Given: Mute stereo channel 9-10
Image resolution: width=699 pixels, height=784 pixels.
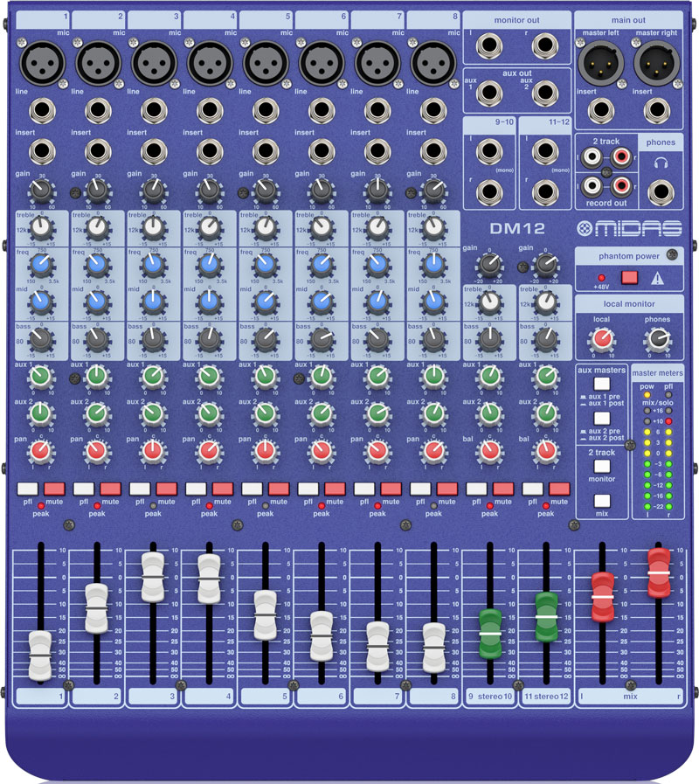Looking at the screenshot, I should point(503,489).
